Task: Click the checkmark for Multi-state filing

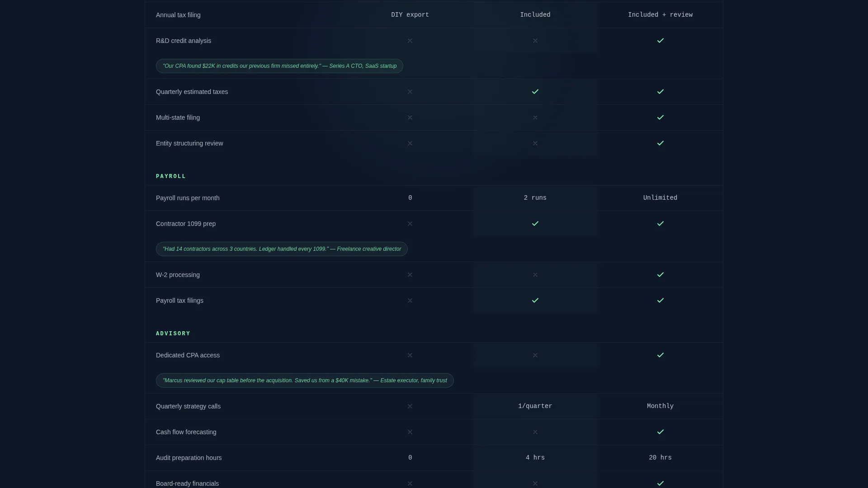Action: pos(660,117)
